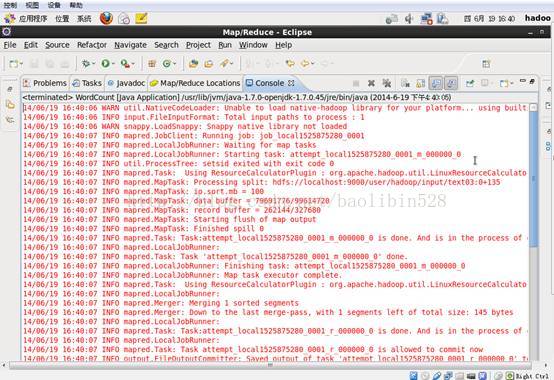Click log line 'Running job: job_local1525875280_0001'

(283, 136)
